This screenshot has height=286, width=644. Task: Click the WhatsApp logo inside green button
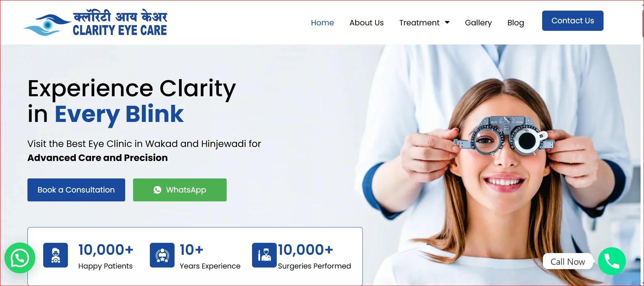pos(157,190)
